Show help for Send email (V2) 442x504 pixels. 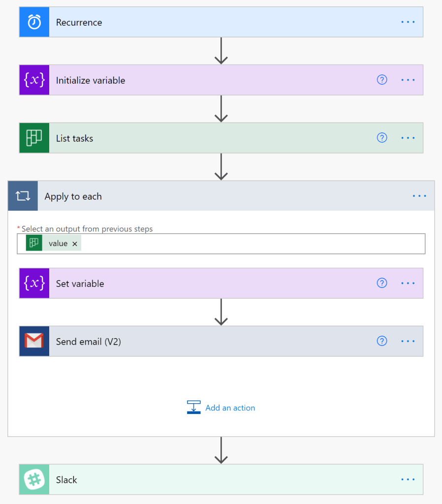(382, 341)
